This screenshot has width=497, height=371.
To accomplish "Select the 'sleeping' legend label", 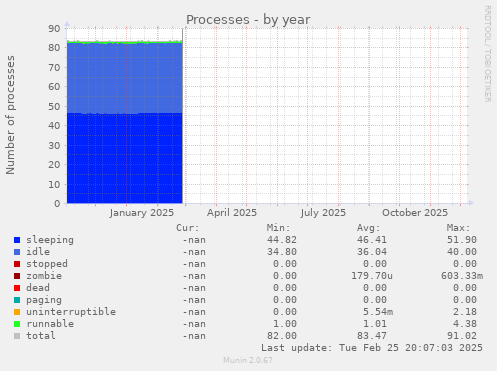I will tap(50, 240).
